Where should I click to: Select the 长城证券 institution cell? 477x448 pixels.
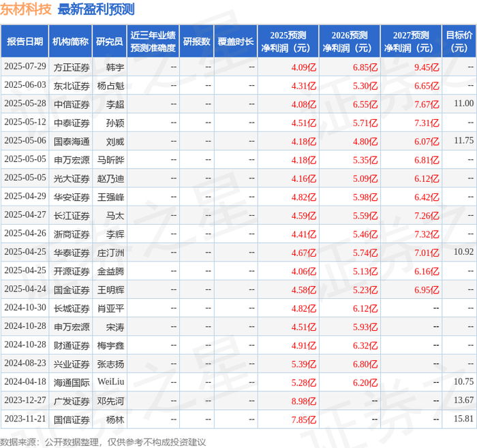coord(72,308)
